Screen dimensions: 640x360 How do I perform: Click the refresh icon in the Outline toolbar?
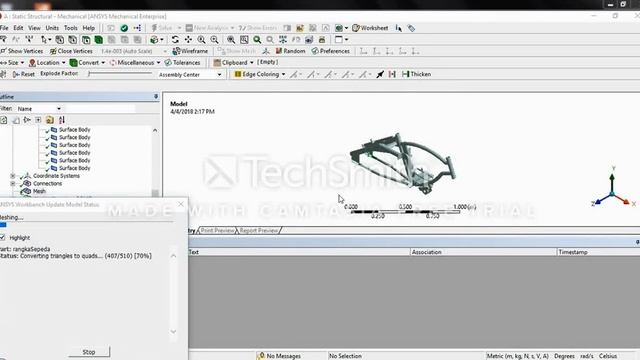[x=4, y=120]
